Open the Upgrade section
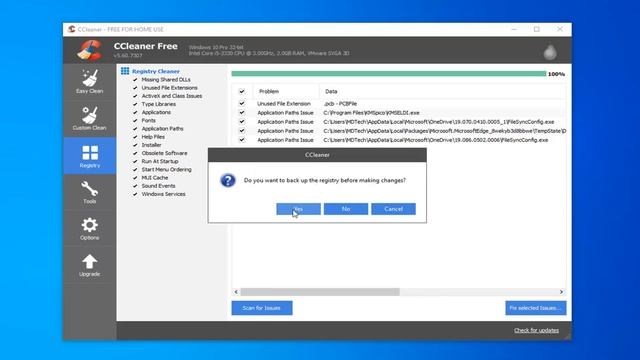This screenshot has height=360, width=640. (x=89, y=265)
